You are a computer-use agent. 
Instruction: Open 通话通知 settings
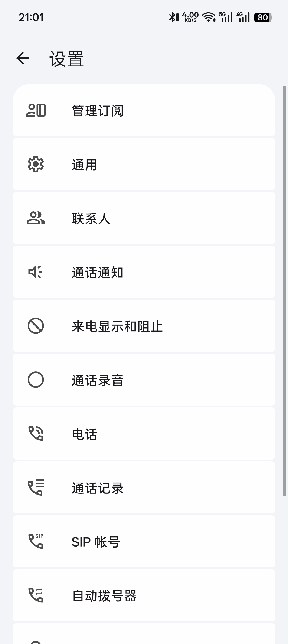[144, 272]
